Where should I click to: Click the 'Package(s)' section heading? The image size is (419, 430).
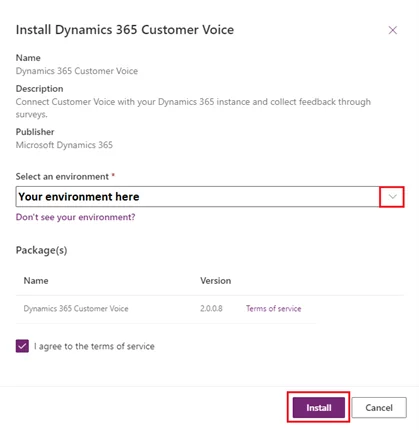[41, 250]
